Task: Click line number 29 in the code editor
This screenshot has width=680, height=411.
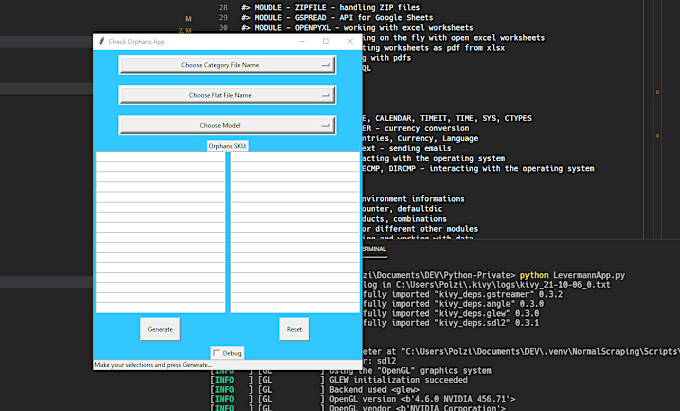Action: pyautogui.click(x=223, y=17)
